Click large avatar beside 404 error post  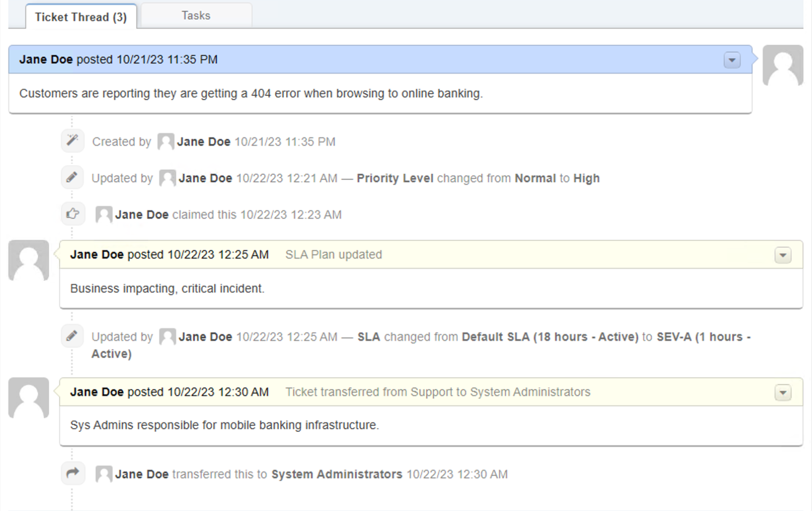point(782,66)
